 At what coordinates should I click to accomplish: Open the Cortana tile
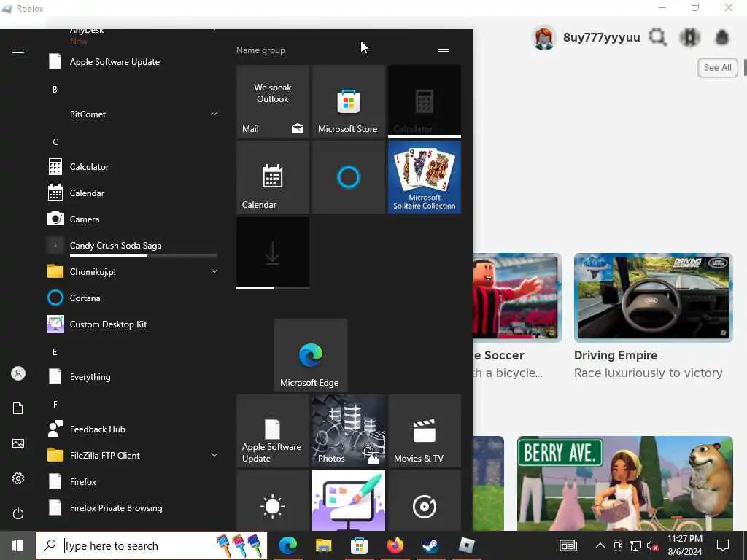coord(348,177)
